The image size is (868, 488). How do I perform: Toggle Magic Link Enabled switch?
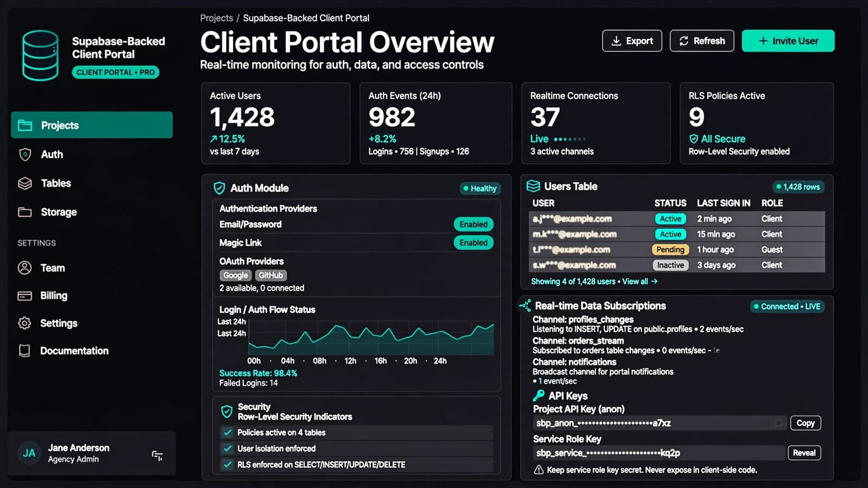473,243
